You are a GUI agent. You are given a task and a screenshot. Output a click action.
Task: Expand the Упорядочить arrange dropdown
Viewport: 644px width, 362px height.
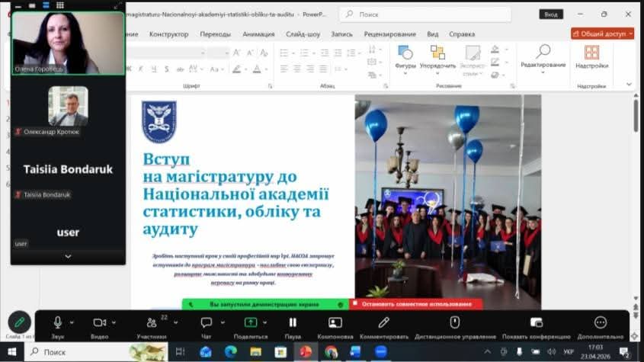pos(437,57)
